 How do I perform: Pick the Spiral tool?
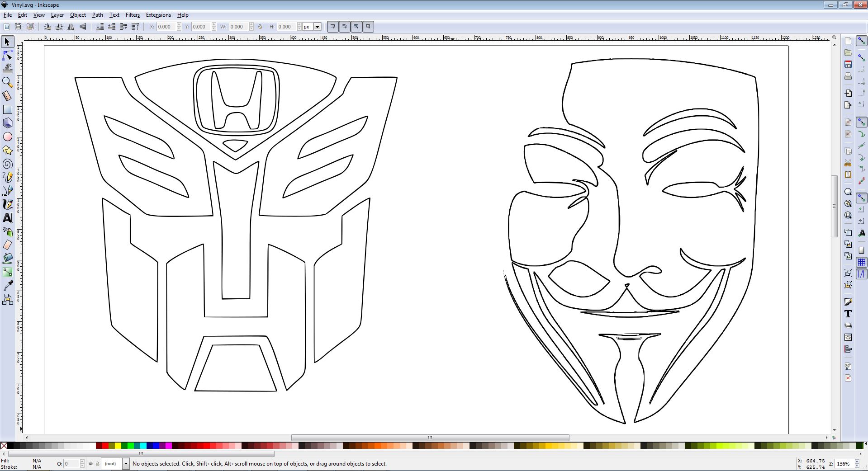click(7, 164)
